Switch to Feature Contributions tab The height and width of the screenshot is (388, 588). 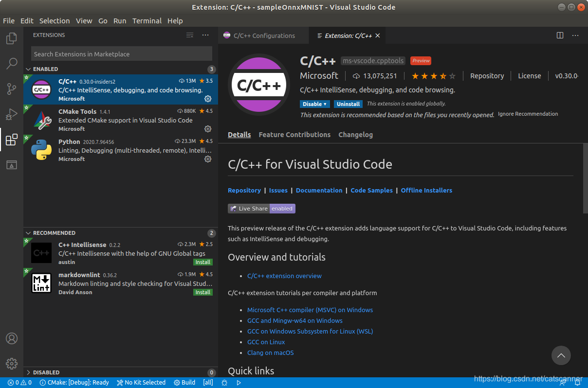coord(294,135)
